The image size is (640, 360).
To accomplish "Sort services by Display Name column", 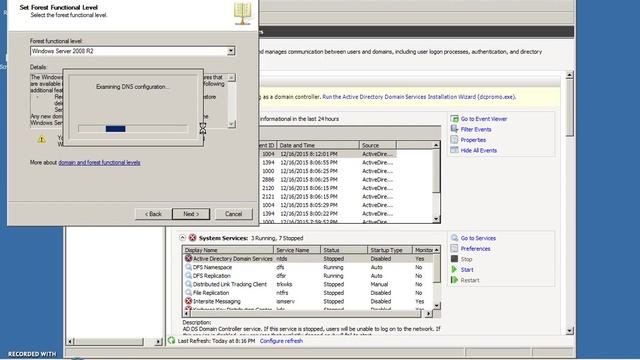I will (228, 250).
